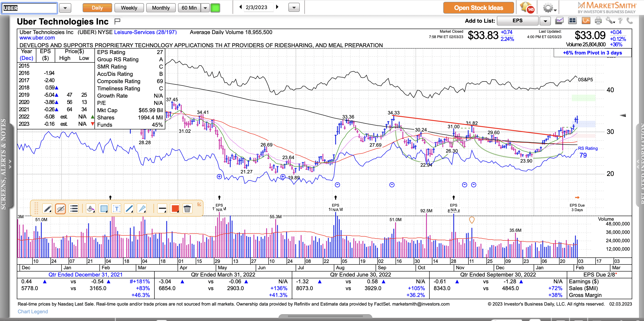The width and height of the screenshot is (644, 321).
Task: Open the red-orange drawing color swatch
Action: coord(175,208)
